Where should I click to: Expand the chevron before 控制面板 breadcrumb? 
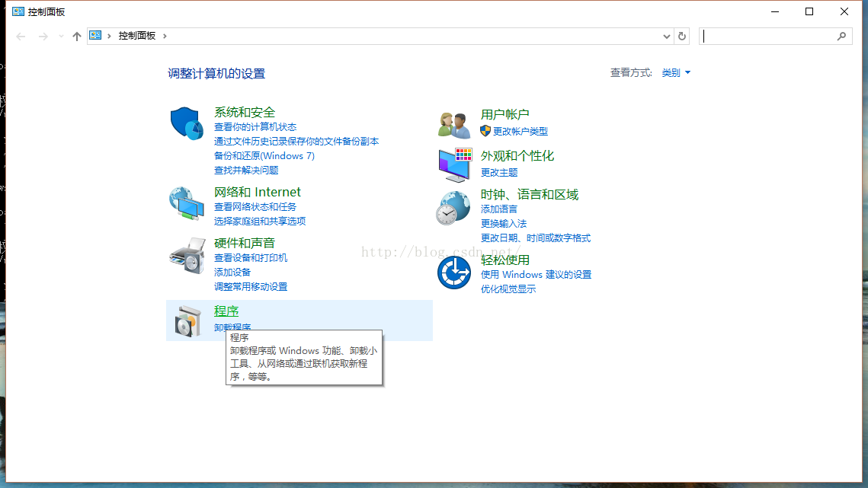click(110, 36)
